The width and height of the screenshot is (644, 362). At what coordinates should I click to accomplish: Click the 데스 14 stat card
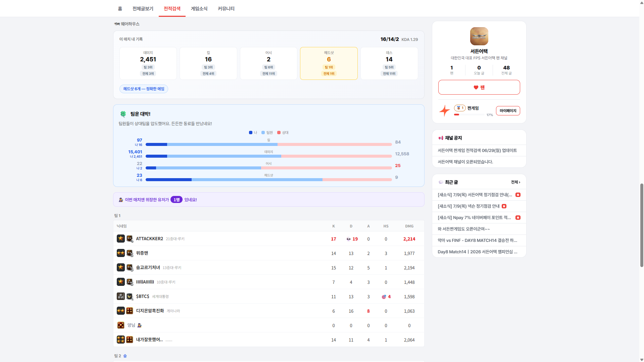pyautogui.click(x=389, y=63)
